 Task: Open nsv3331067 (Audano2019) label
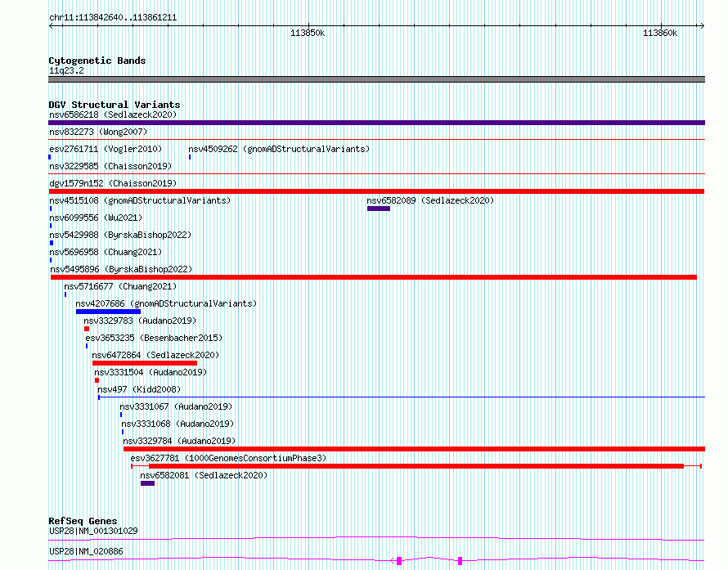coord(176,406)
